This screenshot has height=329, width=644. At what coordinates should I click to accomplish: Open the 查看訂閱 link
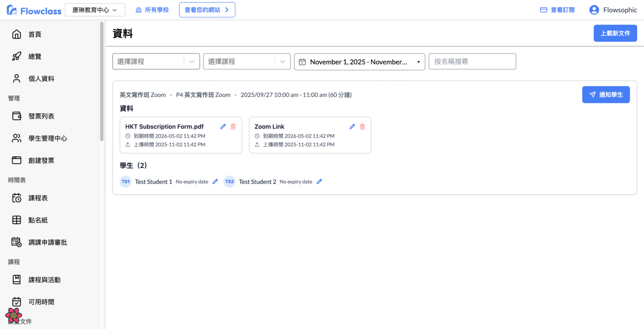pyautogui.click(x=557, y=10)
